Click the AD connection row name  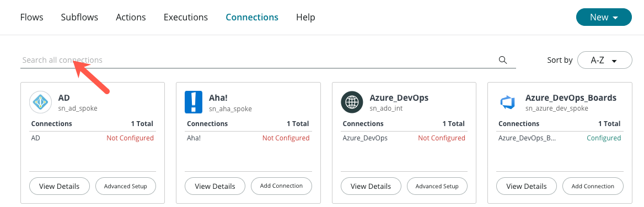pos(36,138)
